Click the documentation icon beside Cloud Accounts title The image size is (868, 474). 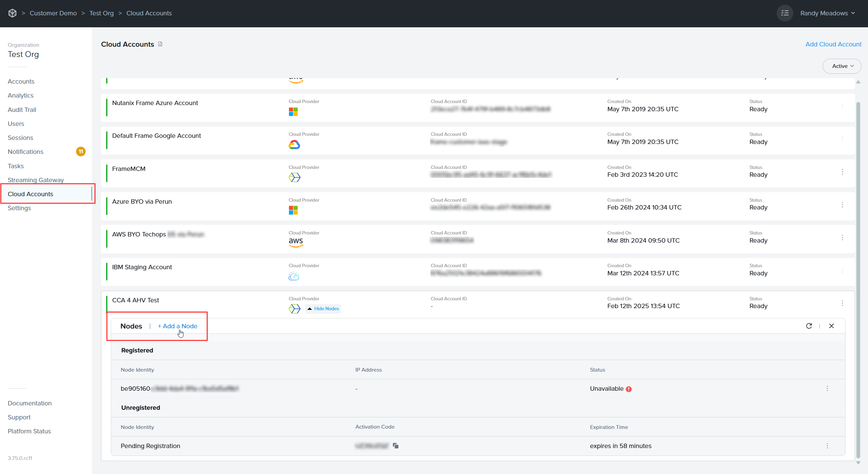[x=160, y=44]
